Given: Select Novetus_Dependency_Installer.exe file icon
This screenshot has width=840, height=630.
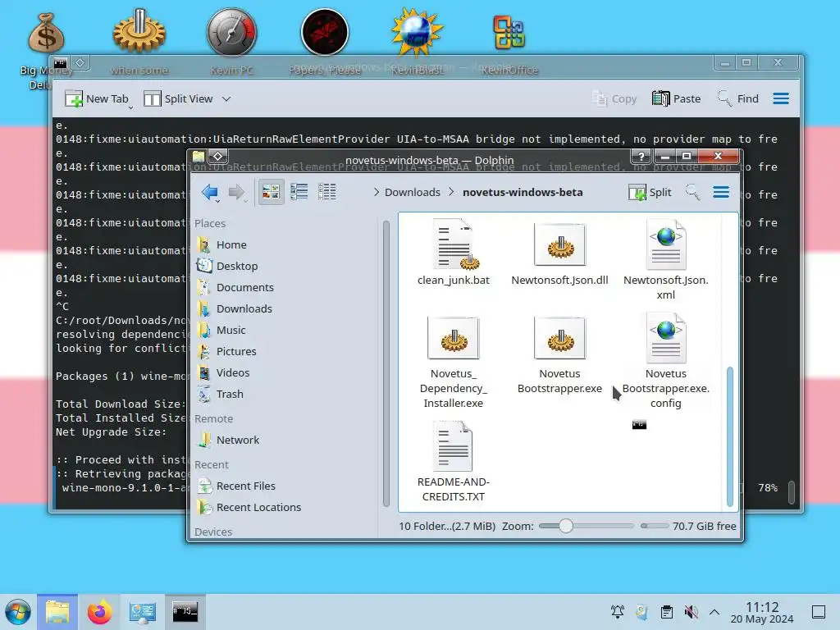Looking at the screenshot, I should click(x=453, y=337).
